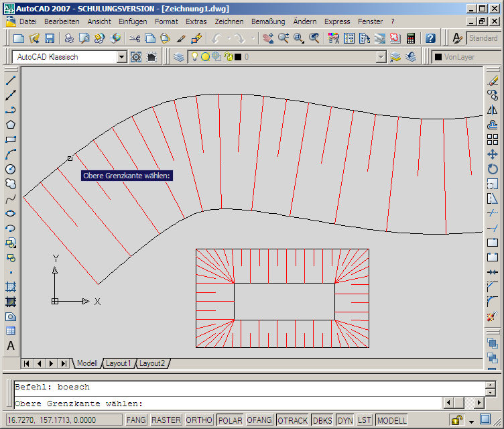
Task: Select the Multiline Text tool
Action: (11, 346)
